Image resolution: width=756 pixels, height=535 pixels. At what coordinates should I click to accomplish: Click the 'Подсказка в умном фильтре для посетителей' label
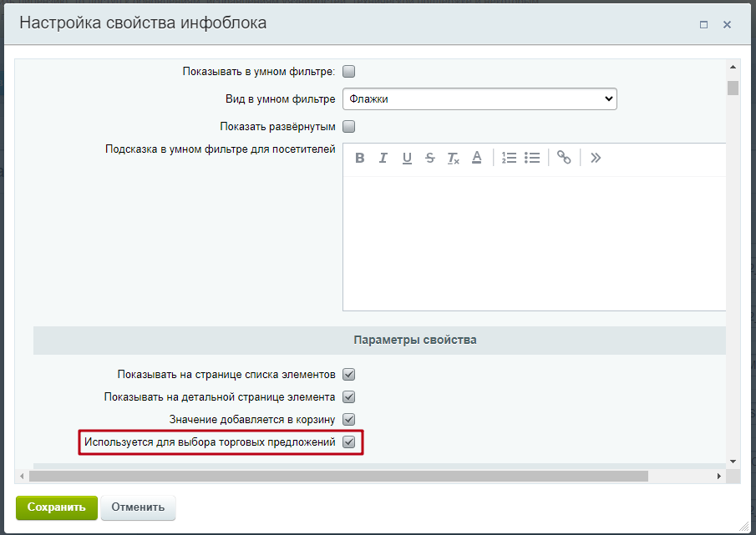click(x=221, y=149)
